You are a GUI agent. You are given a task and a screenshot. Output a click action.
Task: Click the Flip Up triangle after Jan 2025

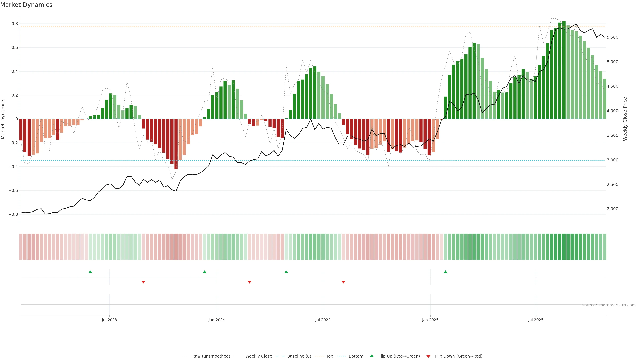pyautogui.click(x=445, y=272)
